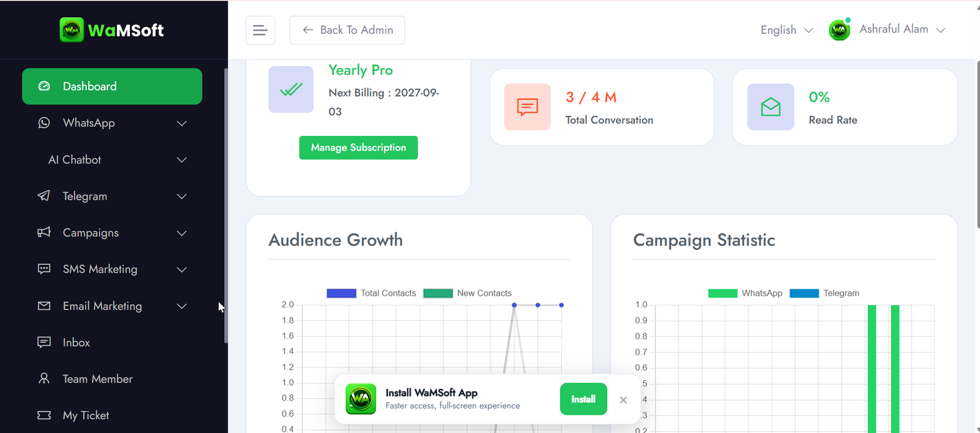Screen dimensions: 980x433
Task: Click the Manage Subscription button
Action: coord(358,148)
